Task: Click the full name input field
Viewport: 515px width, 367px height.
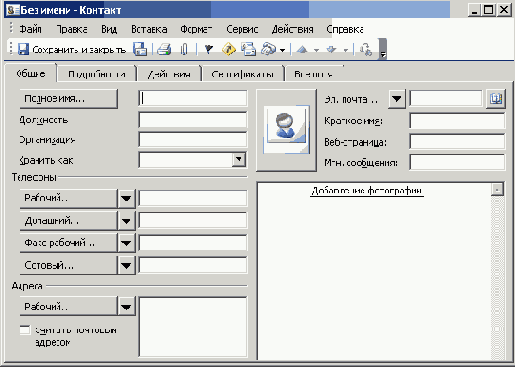Action: click(x=193, y=99)
